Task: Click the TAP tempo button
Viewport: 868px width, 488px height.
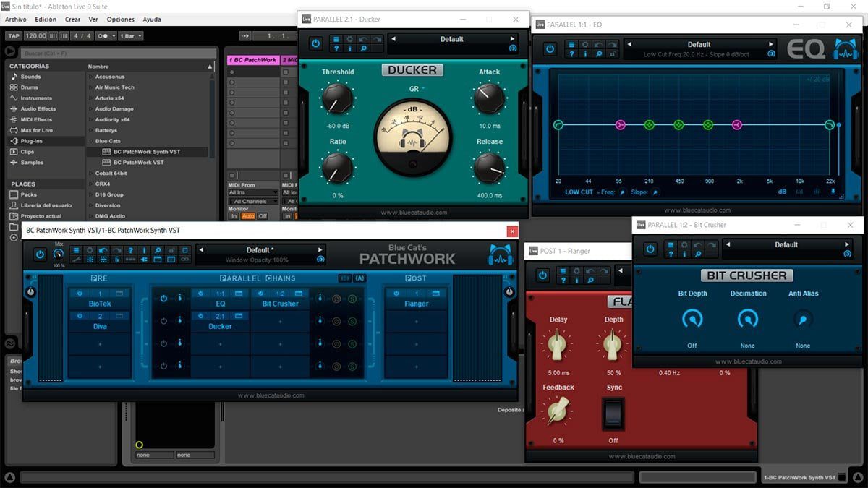Action: point(14,35)
